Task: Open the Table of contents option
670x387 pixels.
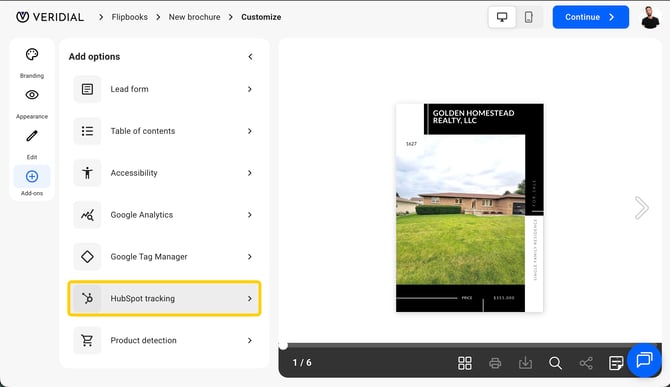Action: (164, 131)
